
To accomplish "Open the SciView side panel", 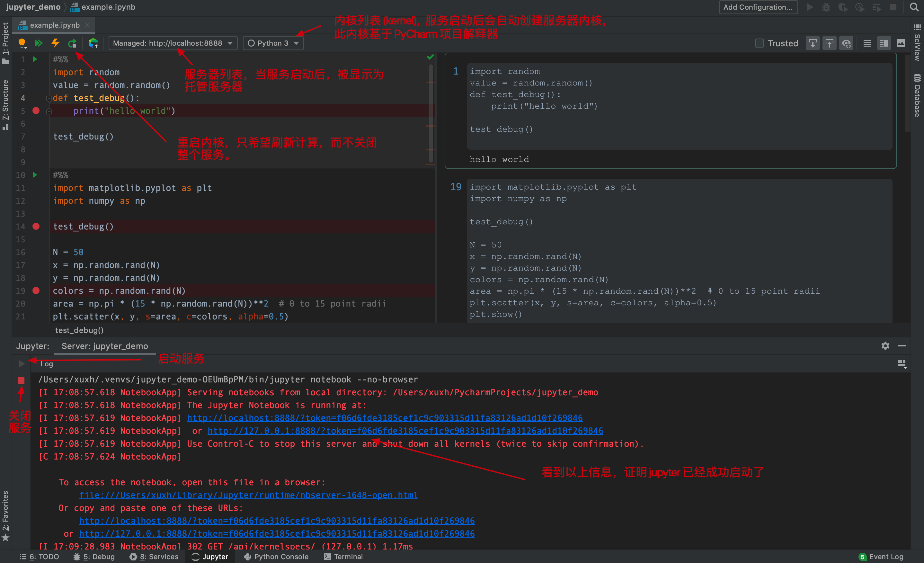I will pos(917,42).
